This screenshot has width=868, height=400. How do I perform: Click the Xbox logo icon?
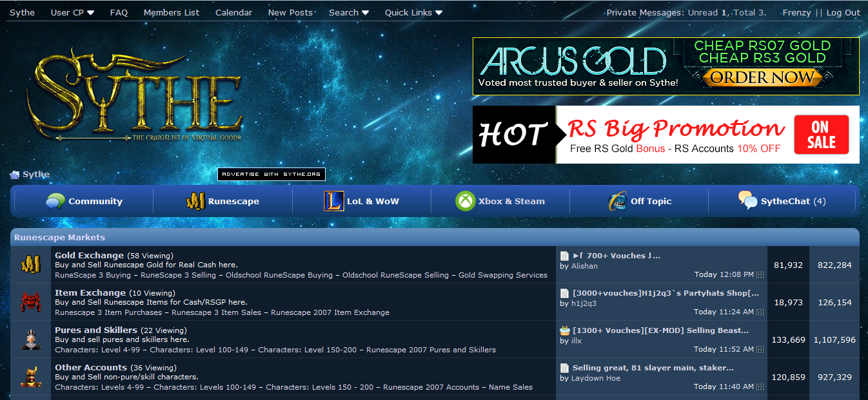465,201
